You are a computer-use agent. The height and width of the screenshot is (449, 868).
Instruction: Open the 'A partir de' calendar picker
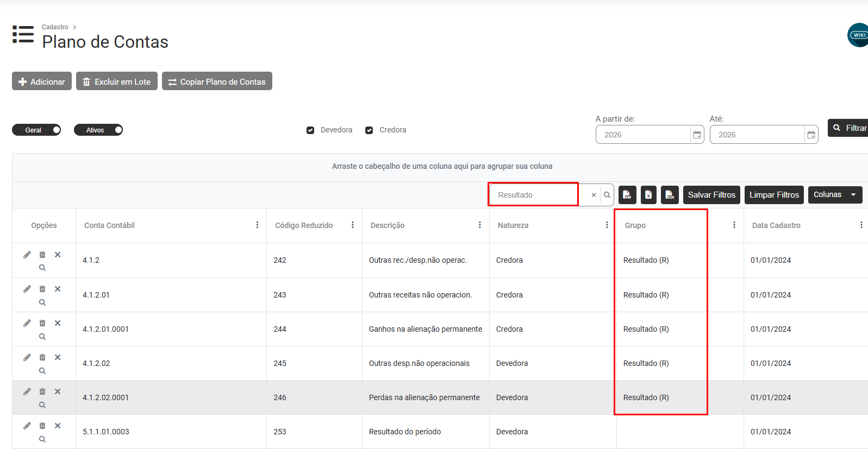(x=697, y=135)
